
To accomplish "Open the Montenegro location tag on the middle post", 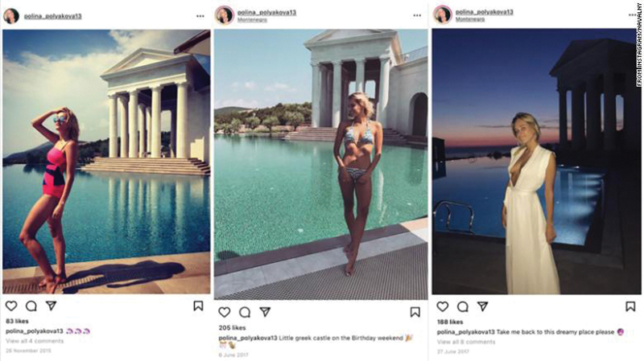I will point(252,19).
